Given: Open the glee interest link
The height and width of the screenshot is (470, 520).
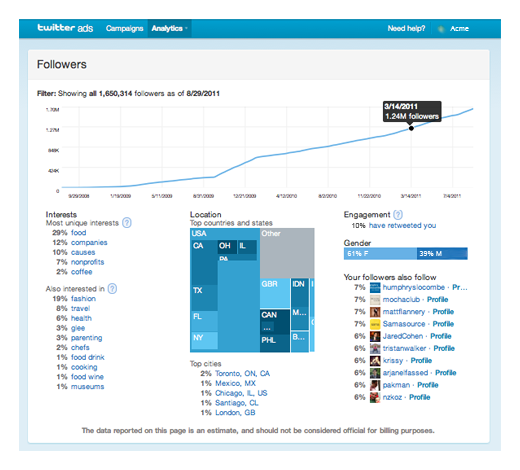Looking at the screenshot, I should pyautogui.click(x=78, y=328).
